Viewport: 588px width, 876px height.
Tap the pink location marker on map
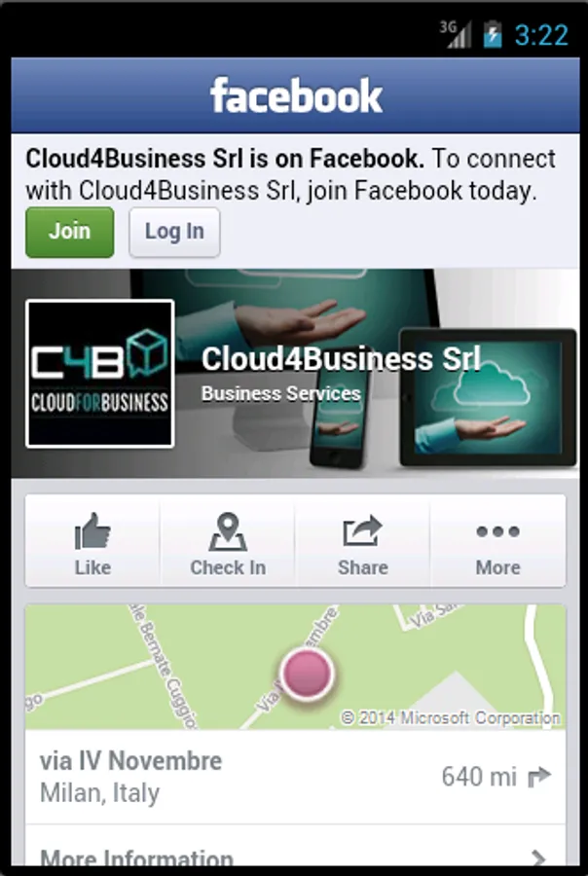tap(307, 674)
